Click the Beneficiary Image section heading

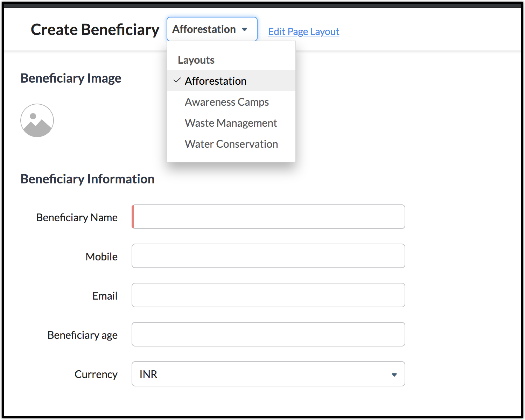click(71, 78)
